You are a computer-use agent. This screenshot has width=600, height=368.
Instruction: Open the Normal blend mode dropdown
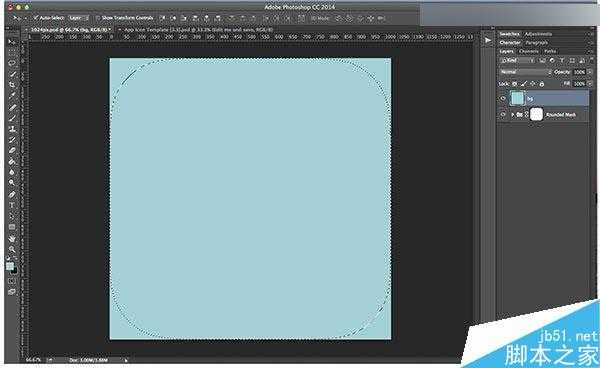(x=525, y=72)
